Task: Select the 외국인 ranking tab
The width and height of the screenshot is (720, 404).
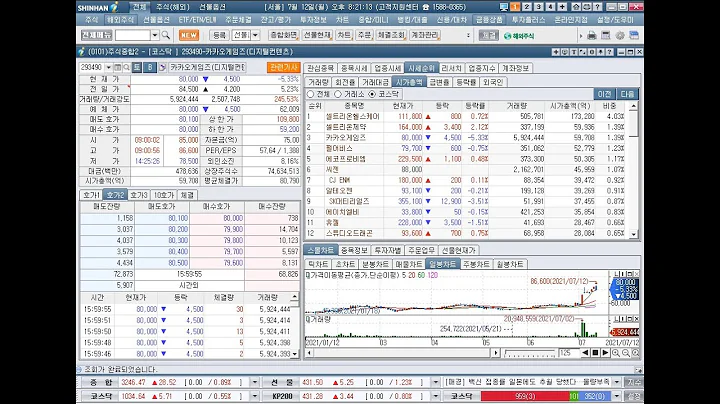Action: point(493,82)
